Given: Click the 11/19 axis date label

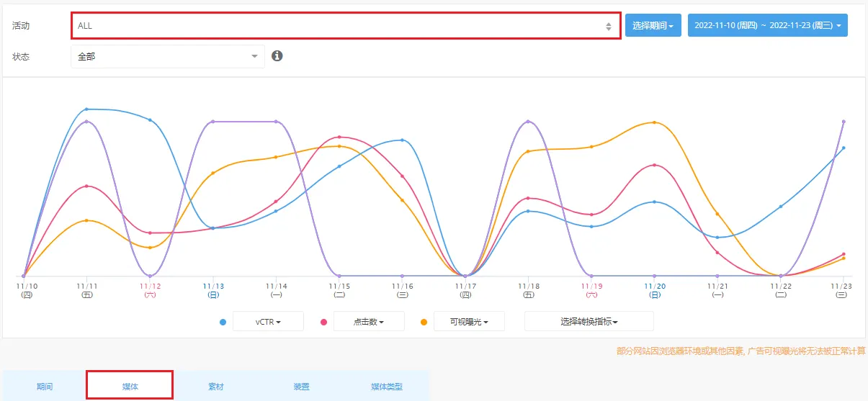Looking at the screenshot, I should pyautogui.click(x=591, y=289).
